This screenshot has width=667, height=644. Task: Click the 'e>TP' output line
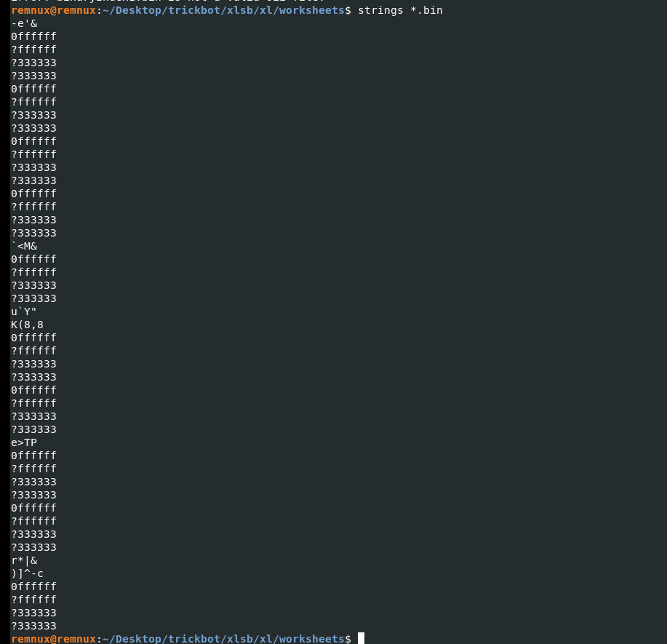24,442
